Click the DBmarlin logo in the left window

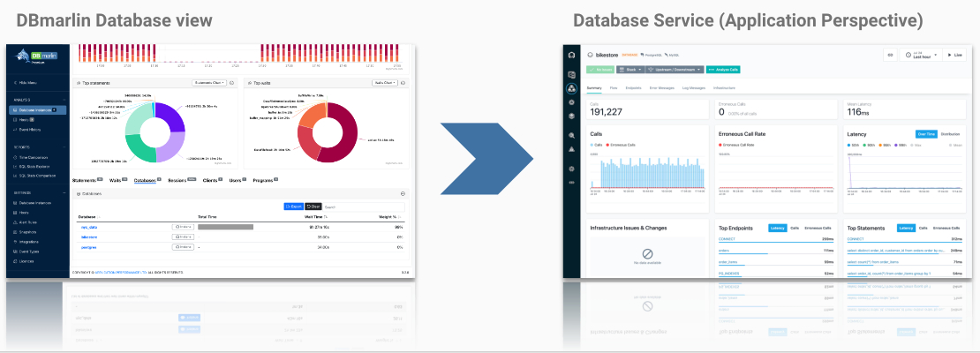[x=37, y=56]
